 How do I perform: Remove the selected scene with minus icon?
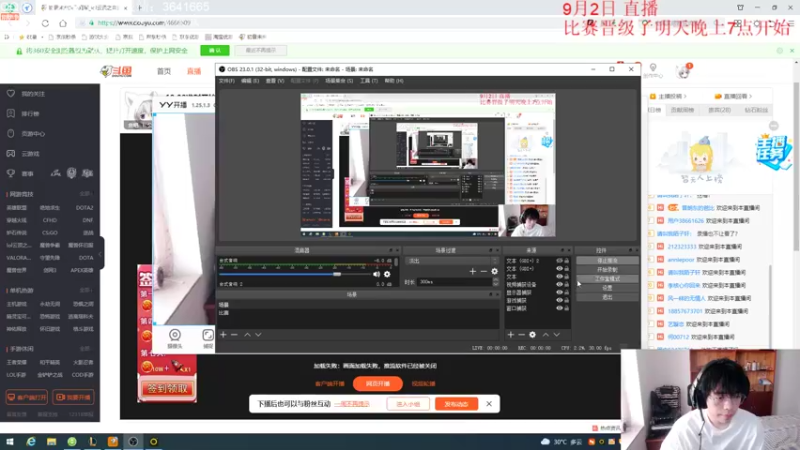[234, 335]
